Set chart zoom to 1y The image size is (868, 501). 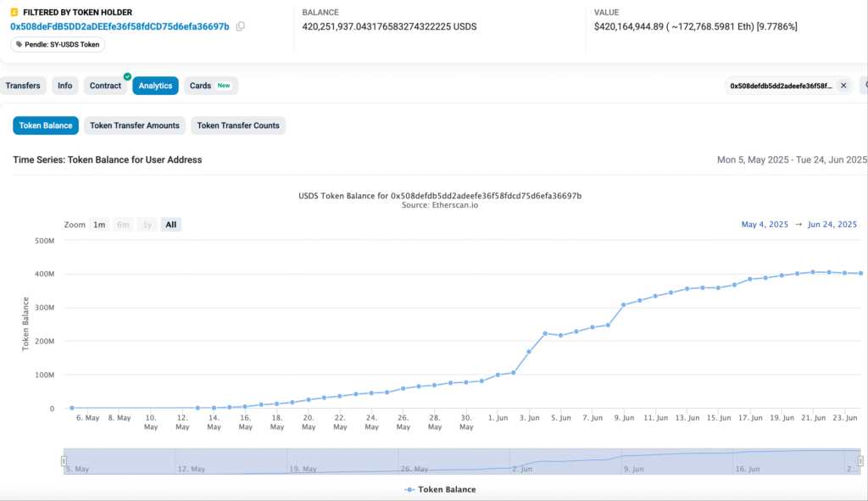(147, 224)
